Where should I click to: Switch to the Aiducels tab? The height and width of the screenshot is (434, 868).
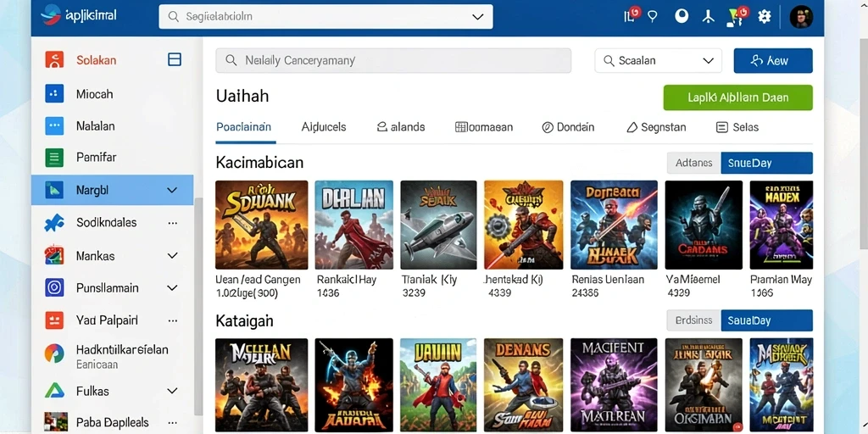(324, 127)
